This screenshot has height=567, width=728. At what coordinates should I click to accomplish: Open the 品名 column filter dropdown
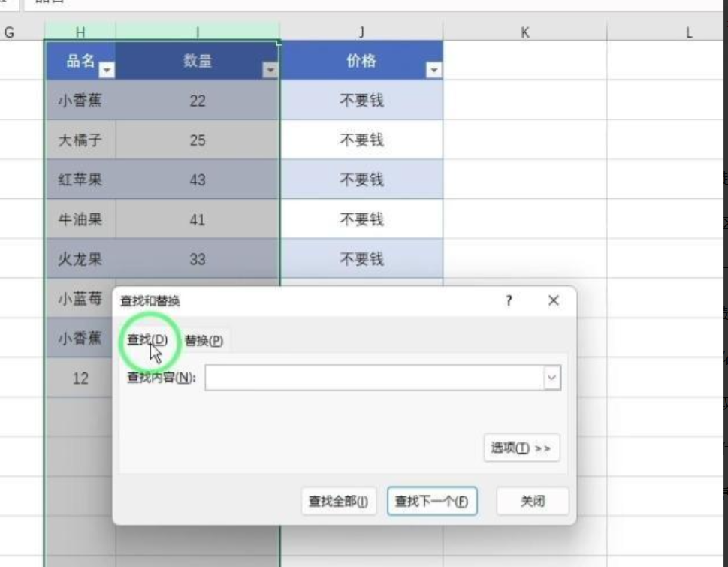click(107, 70)
